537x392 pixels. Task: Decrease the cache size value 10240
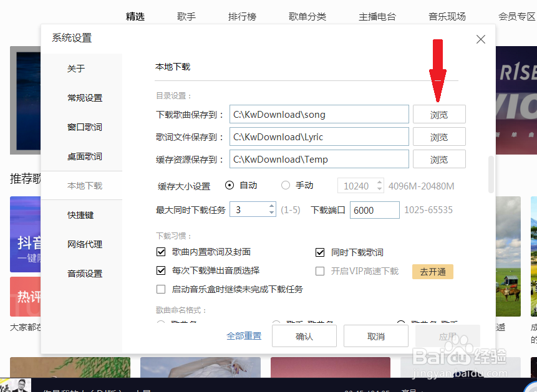click(379, 189)
